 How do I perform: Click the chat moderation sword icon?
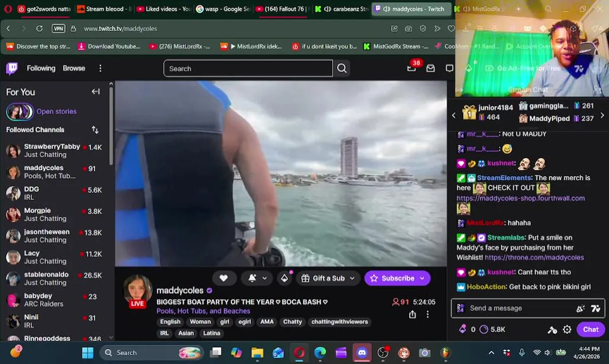pos(552,330)
